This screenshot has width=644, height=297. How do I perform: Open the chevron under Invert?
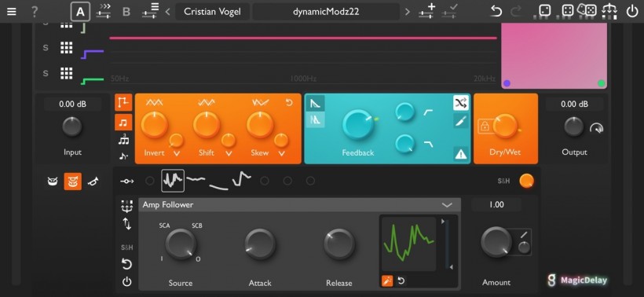pos(177,154)
